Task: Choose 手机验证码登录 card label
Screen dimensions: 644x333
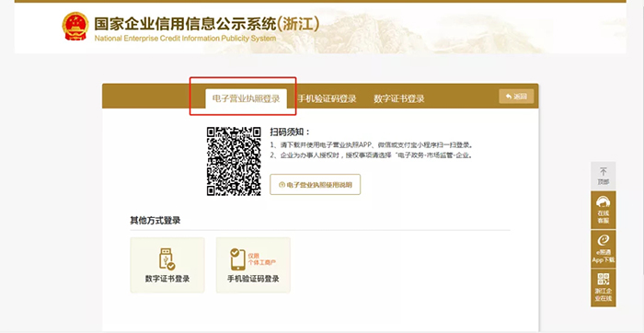Action: point(253,279)
